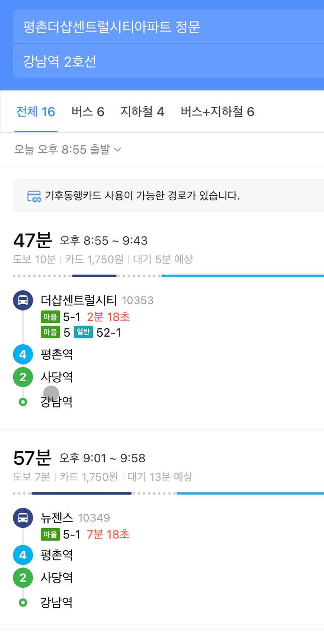The height and width of the screenshot is (644, 324).
Task: Edit the origin field 평촌더샵센트럴시티아파트 정문
Action: point(168,27)
